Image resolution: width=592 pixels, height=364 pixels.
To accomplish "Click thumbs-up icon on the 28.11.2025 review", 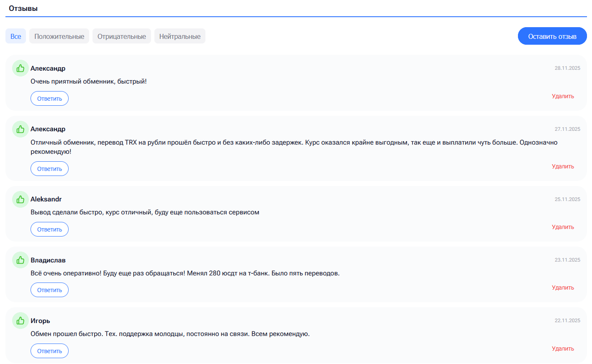I will click(20, 68).
